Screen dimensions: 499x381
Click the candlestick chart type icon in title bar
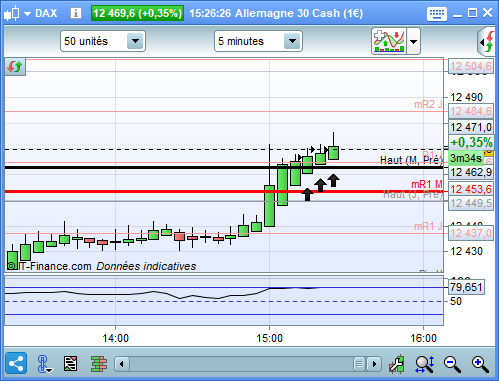12,14
